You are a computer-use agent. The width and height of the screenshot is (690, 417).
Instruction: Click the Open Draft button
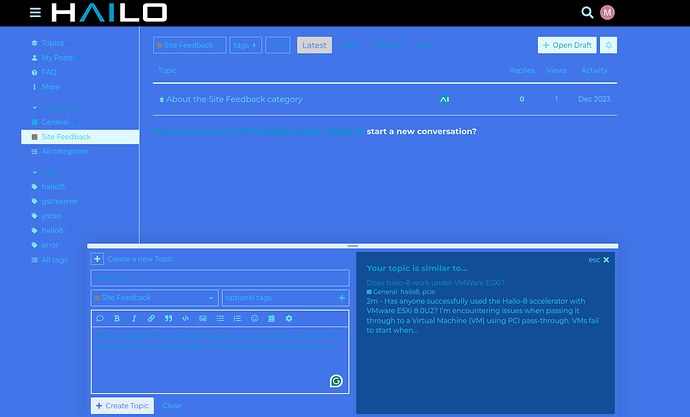tap(567, 45)
